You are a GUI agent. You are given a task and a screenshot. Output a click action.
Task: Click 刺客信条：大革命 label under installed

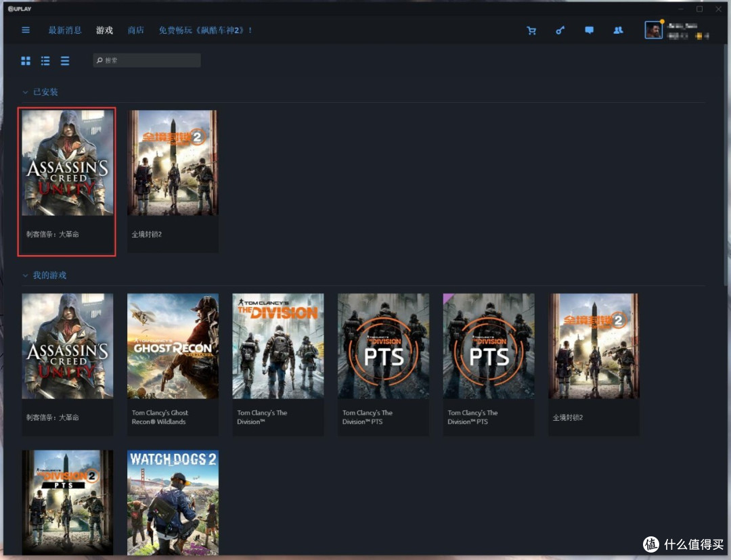[x=53, y=234]
